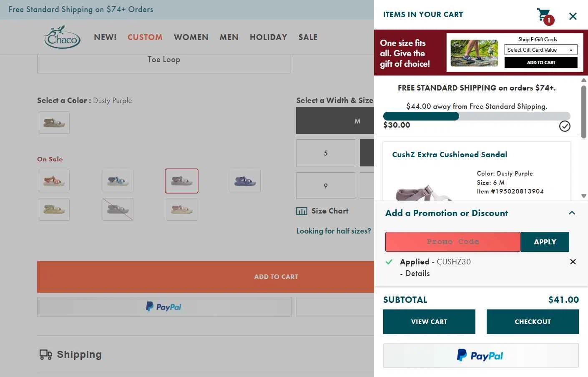This screenshot has width=588, height=377.
Task: Select the blue-teal on-sale sandal swatch
Action: (118, 181)
